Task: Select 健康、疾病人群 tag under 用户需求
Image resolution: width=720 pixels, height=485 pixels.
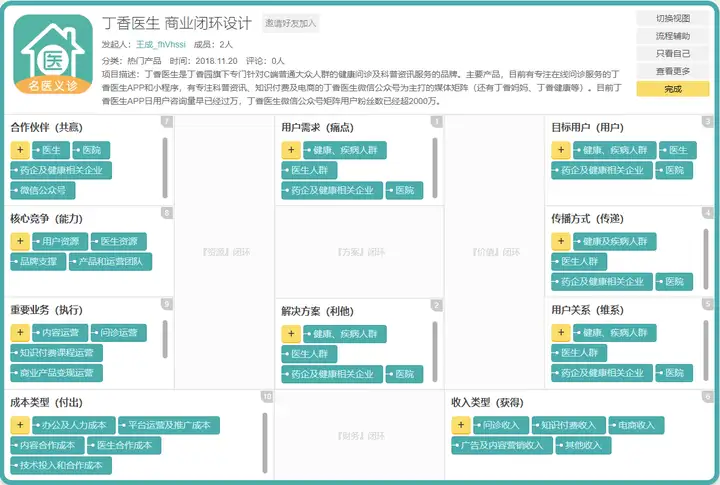Action: point(345,150)
